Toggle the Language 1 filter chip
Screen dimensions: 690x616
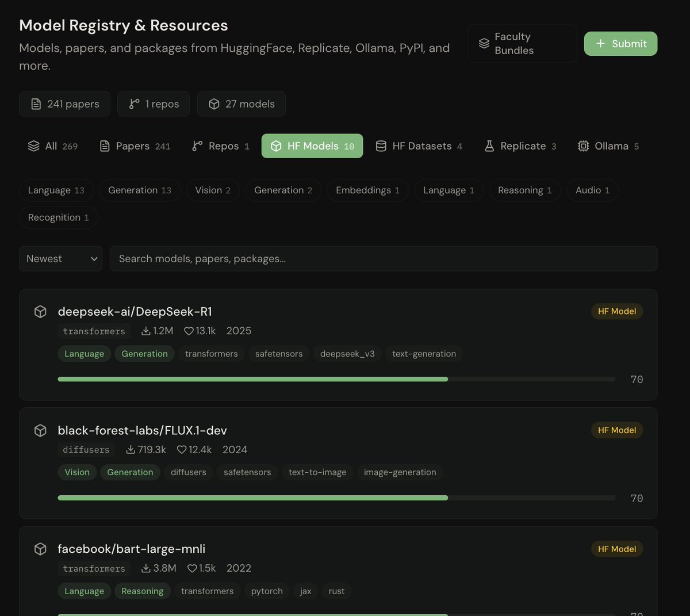[449, 190]
